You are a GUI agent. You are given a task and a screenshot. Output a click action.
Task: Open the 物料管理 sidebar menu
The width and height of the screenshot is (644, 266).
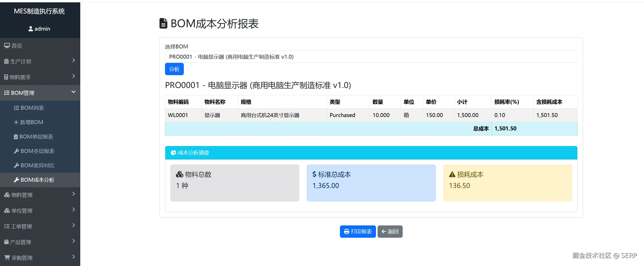click(40, 195)
